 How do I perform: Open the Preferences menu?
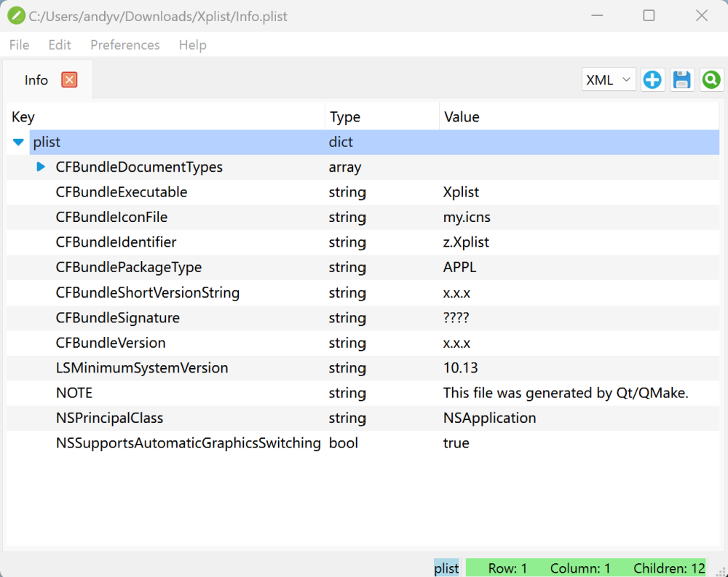[125, 45]
